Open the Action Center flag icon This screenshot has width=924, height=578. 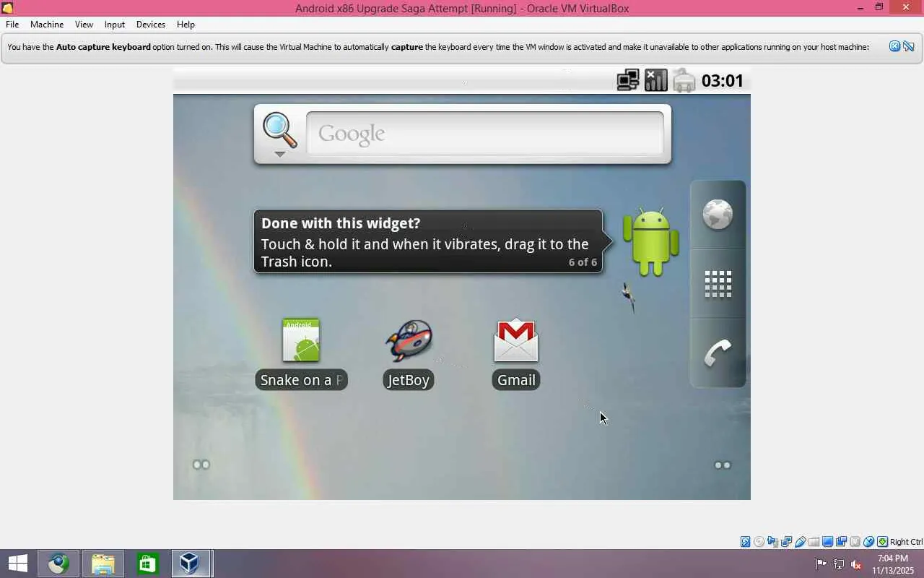821,564
